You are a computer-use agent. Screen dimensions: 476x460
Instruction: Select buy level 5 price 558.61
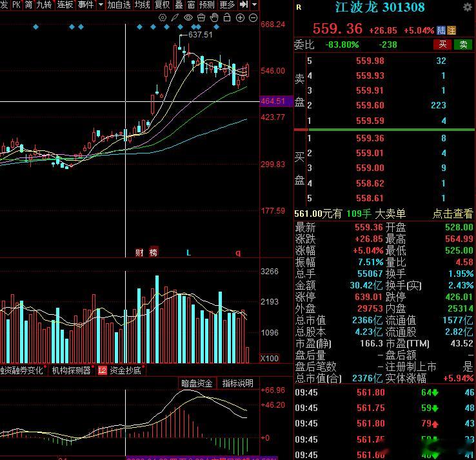point(370,198)
